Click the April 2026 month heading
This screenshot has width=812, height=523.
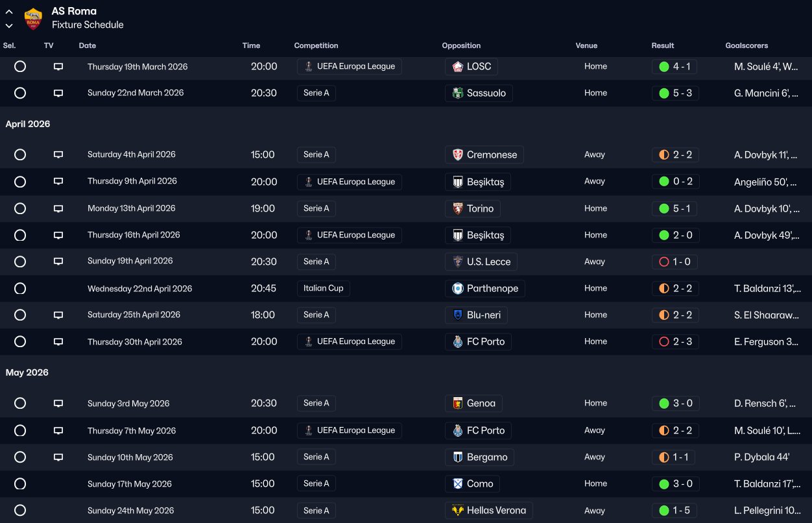[x=28, y=124]
